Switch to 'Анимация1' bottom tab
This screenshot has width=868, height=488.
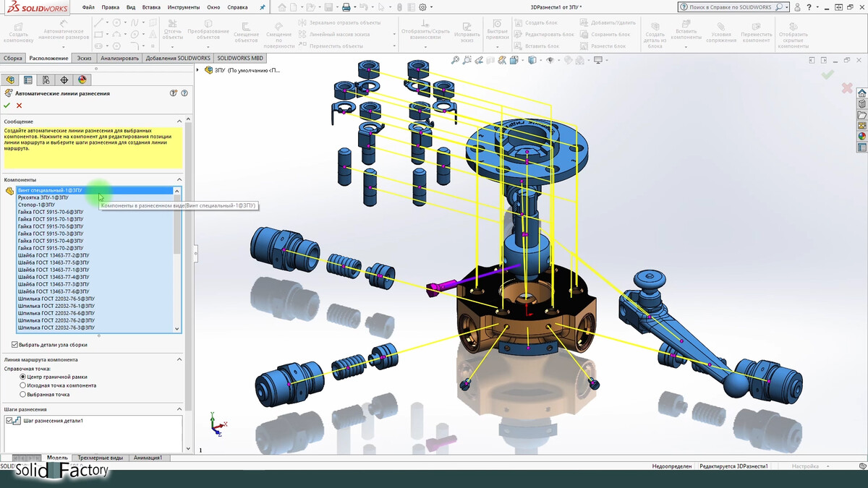148,458
